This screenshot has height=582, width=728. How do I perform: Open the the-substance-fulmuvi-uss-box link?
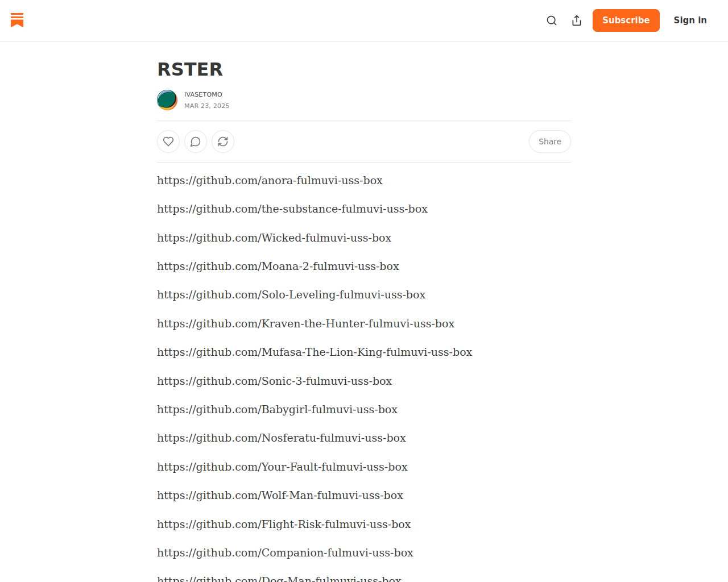tap(292, 209)
